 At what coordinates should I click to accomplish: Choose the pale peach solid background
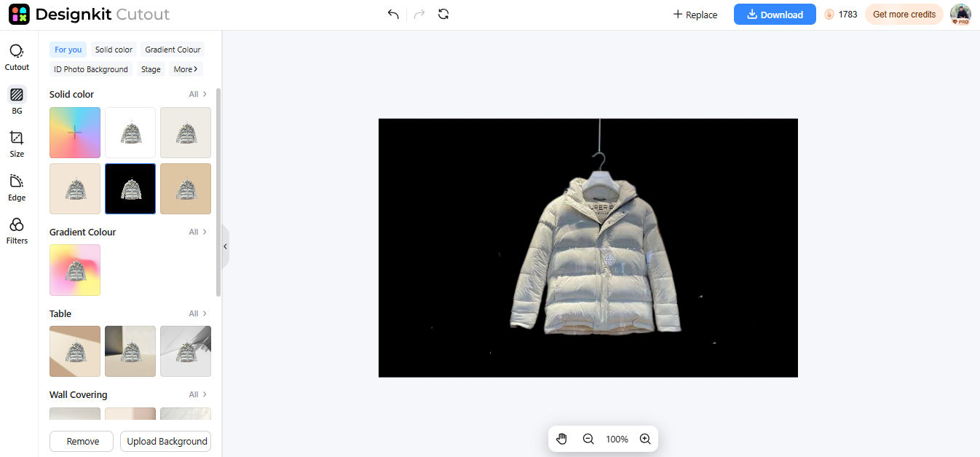(x=75, y=189)
